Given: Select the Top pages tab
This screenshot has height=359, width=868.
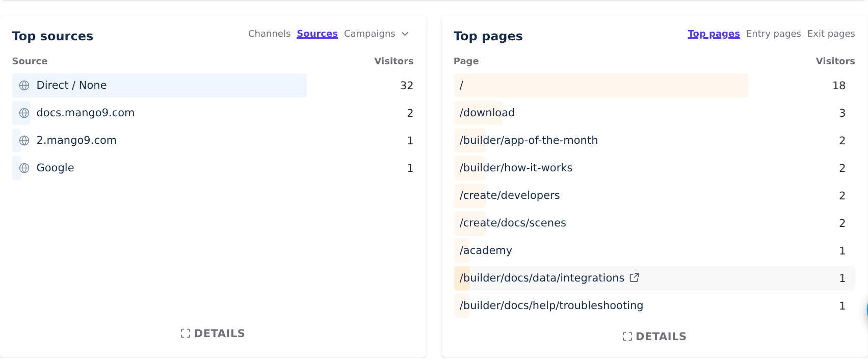Looking at the screenshot, I should point(714,34).
